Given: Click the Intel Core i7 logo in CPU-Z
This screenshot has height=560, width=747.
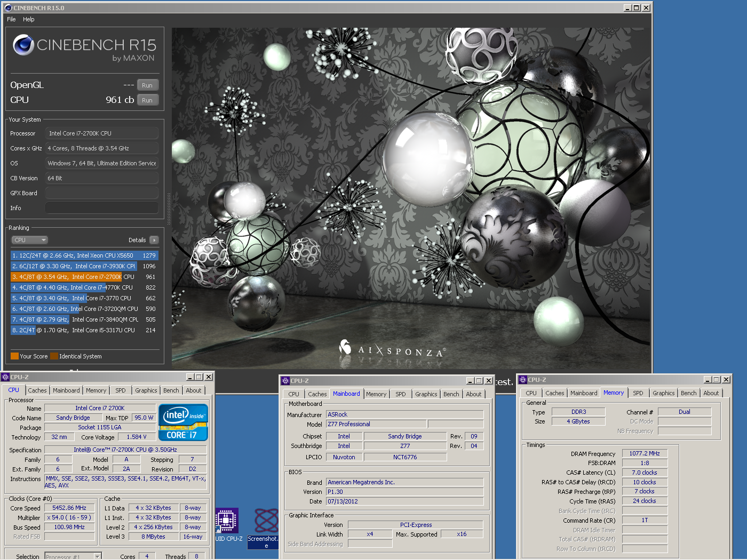Looking at the screenshot, I should pos(183,422).
